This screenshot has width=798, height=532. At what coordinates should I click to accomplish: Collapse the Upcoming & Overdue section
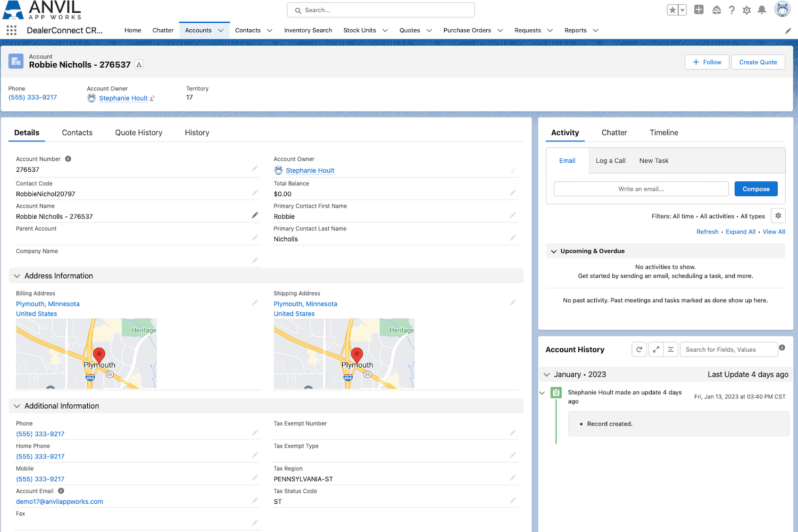pyautogui.click(x=554, y=251)
